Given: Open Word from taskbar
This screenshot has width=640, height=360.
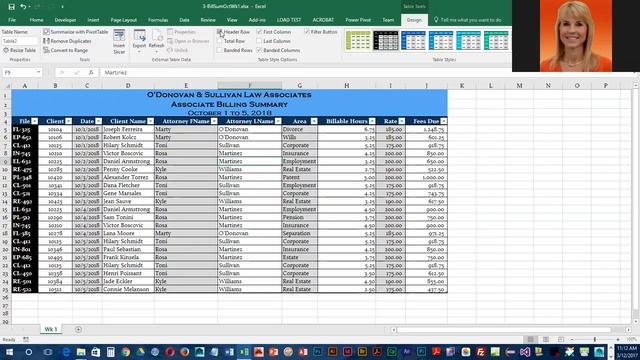Looking at the screenshot, I should click(229, 352).
